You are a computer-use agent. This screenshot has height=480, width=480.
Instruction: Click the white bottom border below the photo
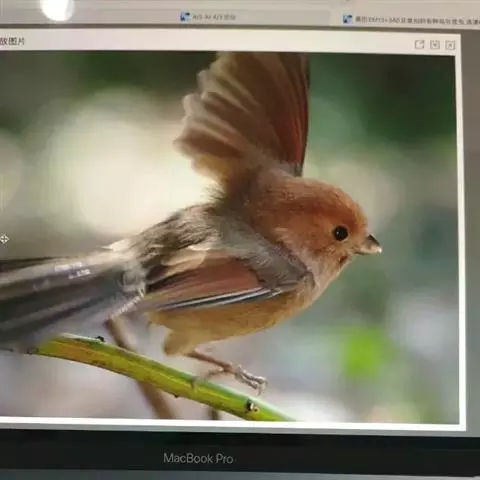(230, 423)
